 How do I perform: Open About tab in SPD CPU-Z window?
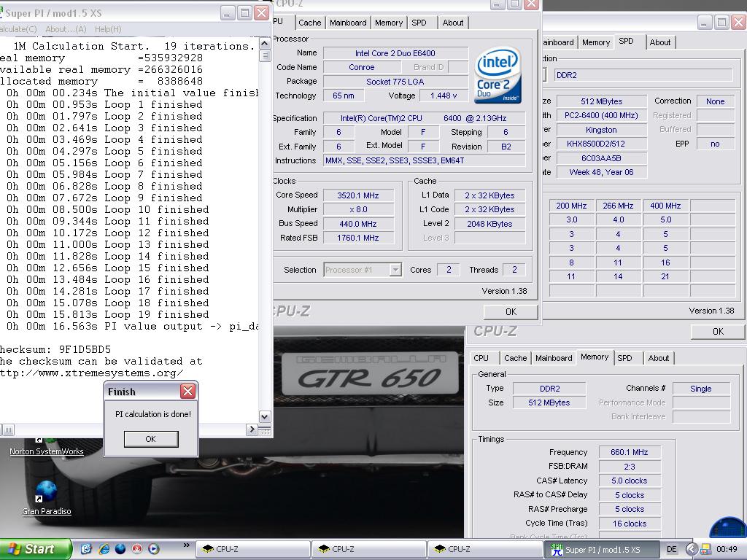click(x=659, y=42)
